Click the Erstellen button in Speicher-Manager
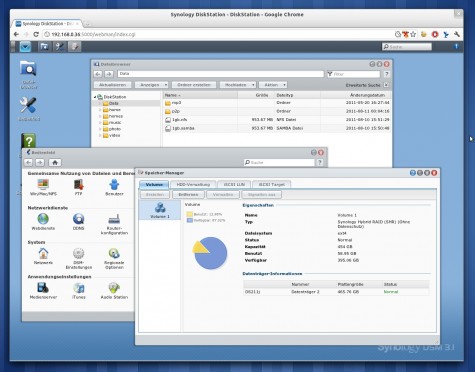This screenshot has height=372, width=475. pyautogui.click(x=155, y=194)
